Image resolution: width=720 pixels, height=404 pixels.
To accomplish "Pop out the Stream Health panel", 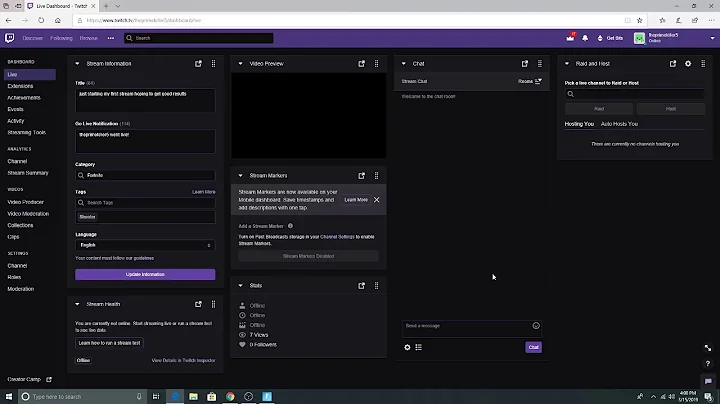I will pyautogui.click(x=198, y=304).
